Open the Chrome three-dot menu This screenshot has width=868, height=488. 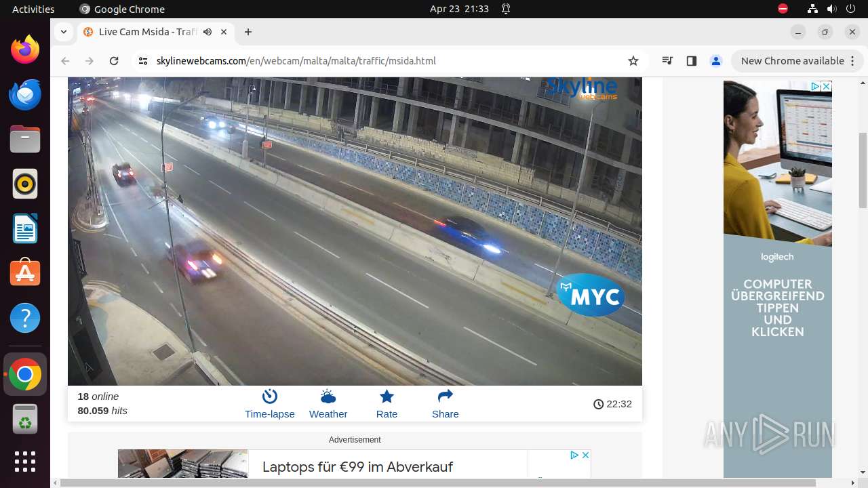click(854, 61)
